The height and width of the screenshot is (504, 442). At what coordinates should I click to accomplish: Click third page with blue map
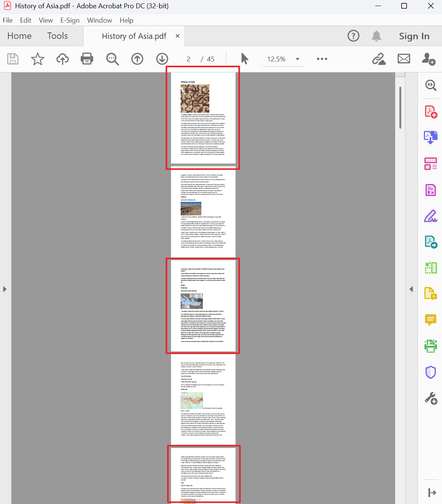pos(203,306)
